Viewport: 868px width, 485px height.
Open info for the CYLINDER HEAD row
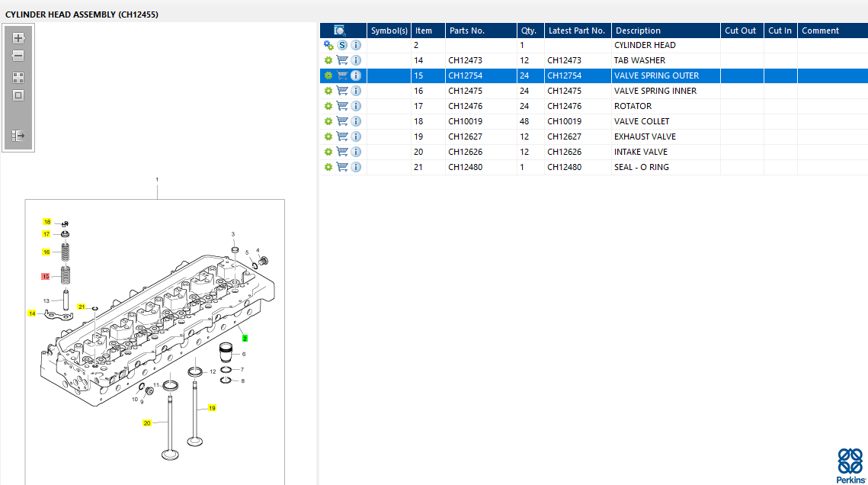[356, 46]
